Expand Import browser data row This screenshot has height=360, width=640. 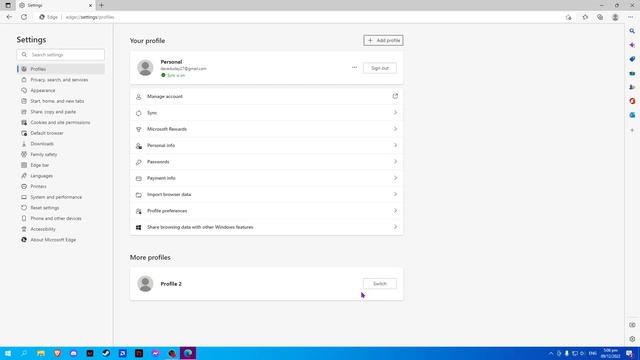pos(267,195)
